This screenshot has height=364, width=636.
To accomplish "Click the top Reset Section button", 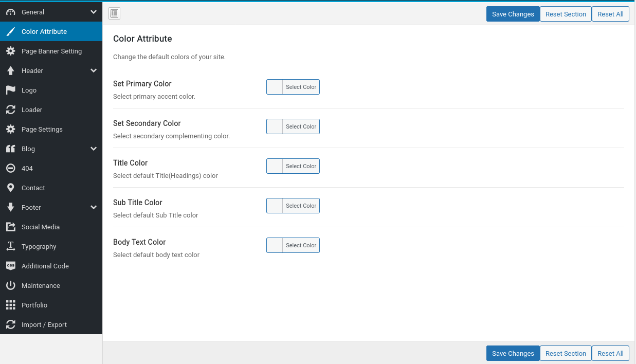I will [566, 14].
